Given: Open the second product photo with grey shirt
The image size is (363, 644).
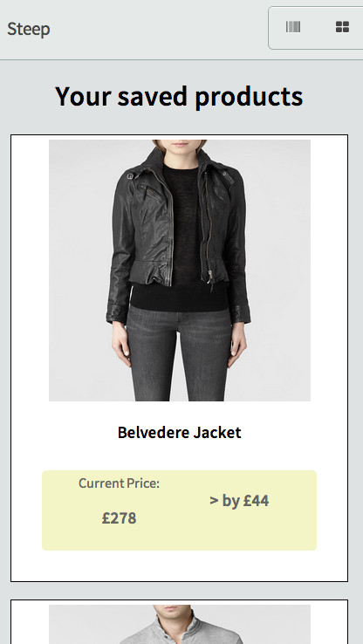Looking at the screenshot, I should (180, 624).
